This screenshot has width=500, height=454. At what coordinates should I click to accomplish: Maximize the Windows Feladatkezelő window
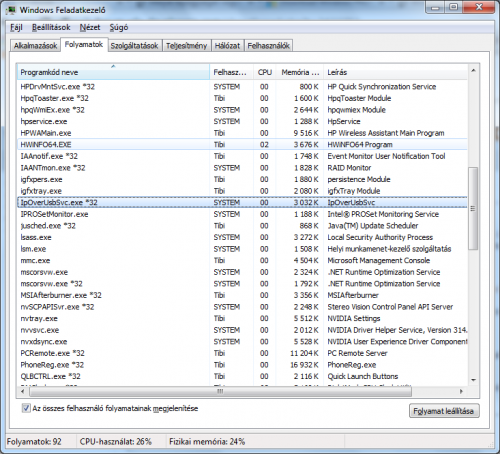pyautogui.click(x=454, y=7)
